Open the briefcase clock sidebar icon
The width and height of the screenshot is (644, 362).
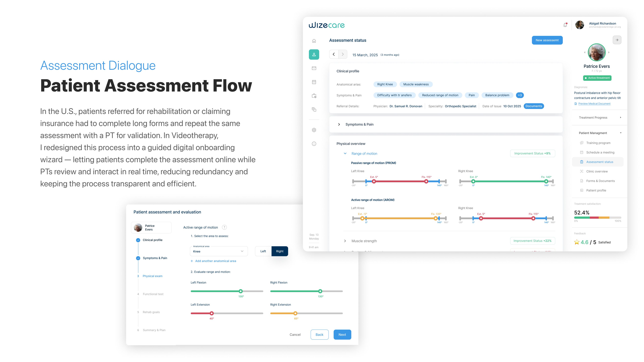tap(314, 96)
